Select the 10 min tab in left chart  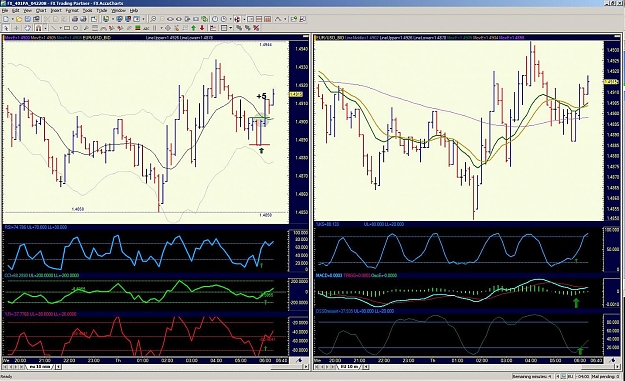39,367
